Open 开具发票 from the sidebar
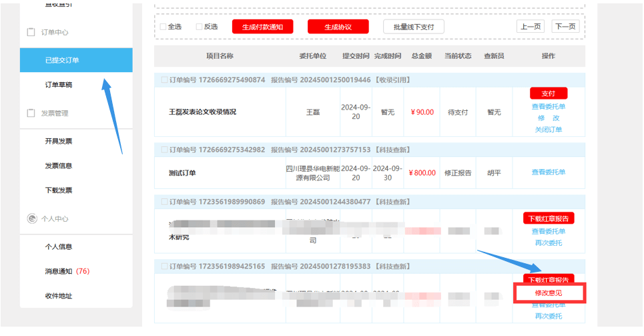644x336 pixels. pos(59,141)
